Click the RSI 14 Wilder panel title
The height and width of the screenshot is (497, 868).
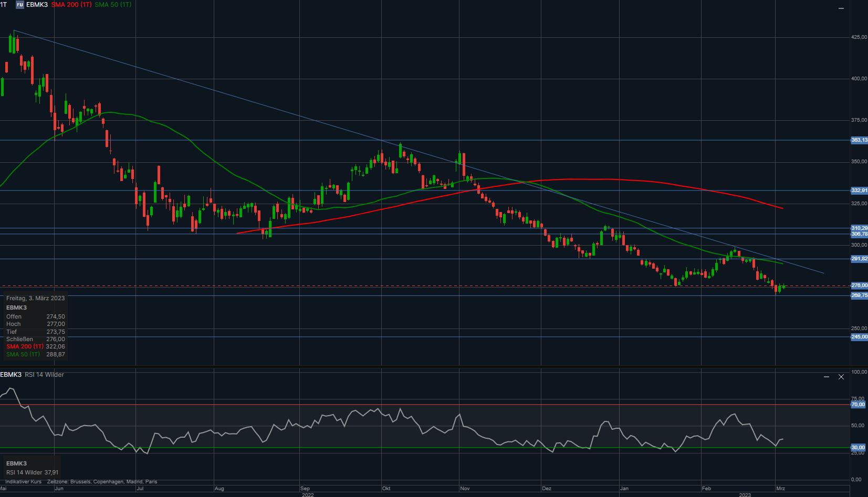point(44,375)
